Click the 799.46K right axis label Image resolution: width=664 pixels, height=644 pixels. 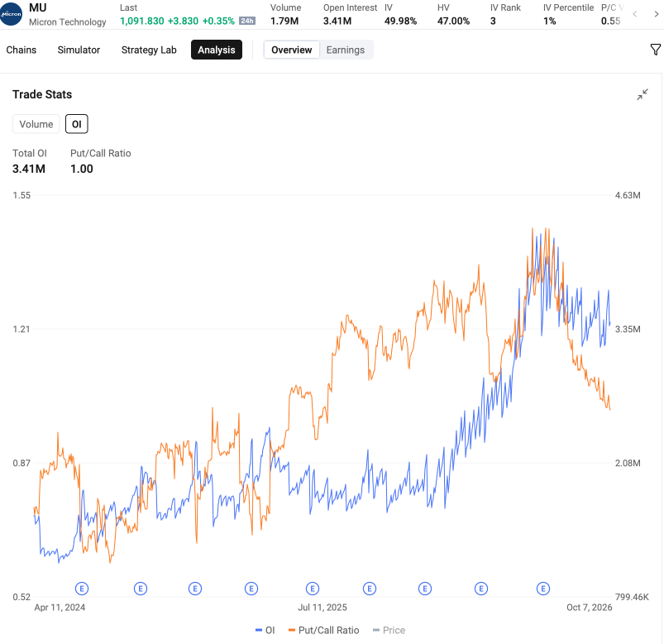point(632,597)
